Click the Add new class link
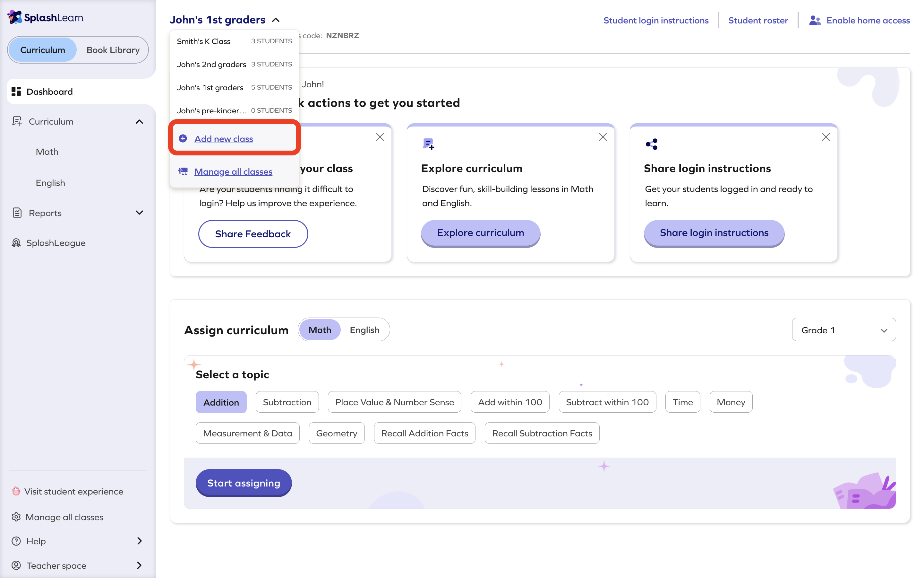 (x=224, y=139)
